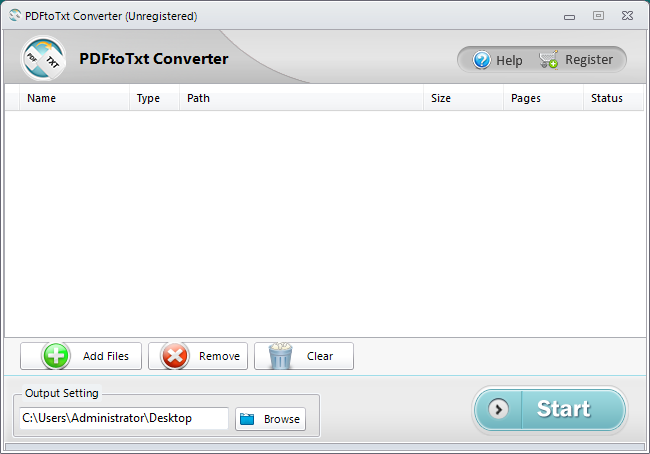Click the trash bin Clear icon

[x=281, y=356]
